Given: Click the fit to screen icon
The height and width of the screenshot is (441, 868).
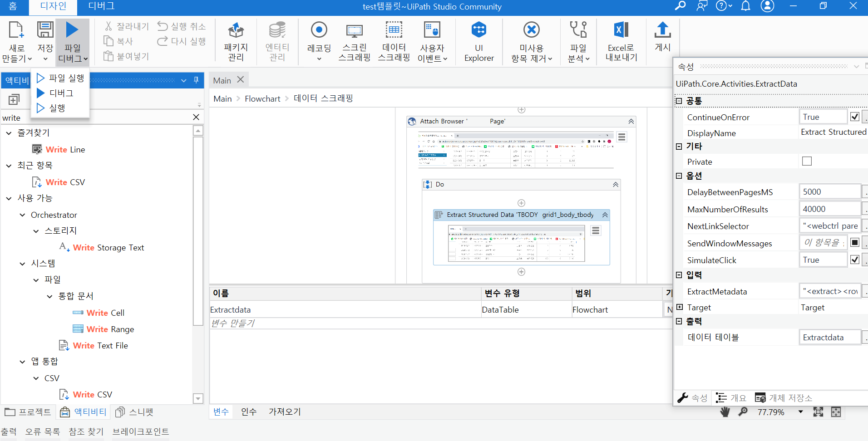Looking at the screenshot, I should tap(818, 412).
